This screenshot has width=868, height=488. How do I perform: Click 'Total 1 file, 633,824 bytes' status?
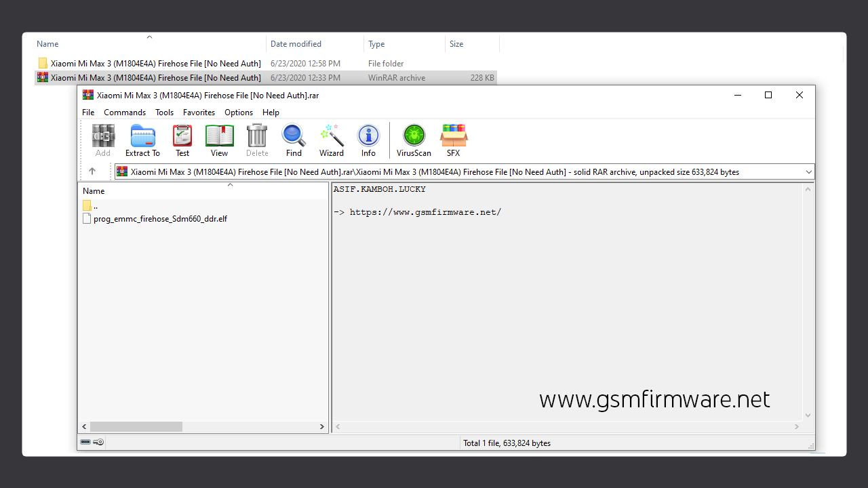(x=507, y=443)
